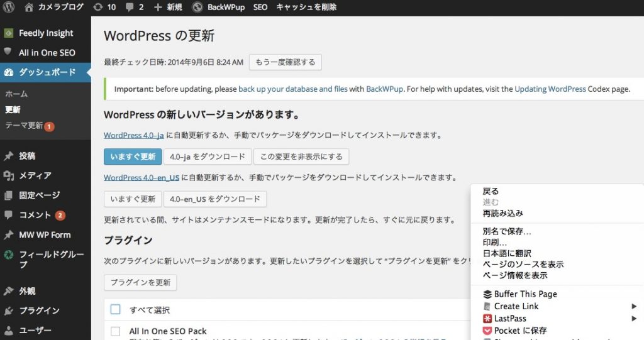Screen dimensions: 644x340
Task: Expand the LastPass submenu arrow
Action: click(634, 319)
